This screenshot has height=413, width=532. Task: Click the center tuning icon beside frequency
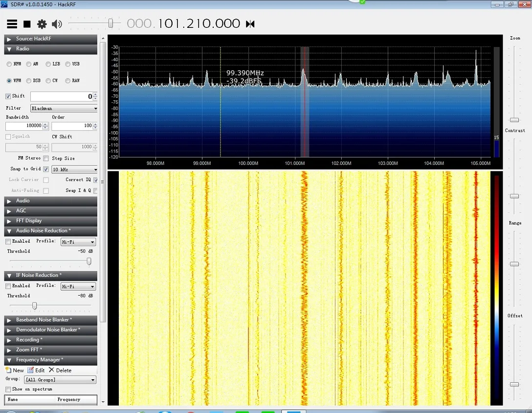click(x=250, y=24)
